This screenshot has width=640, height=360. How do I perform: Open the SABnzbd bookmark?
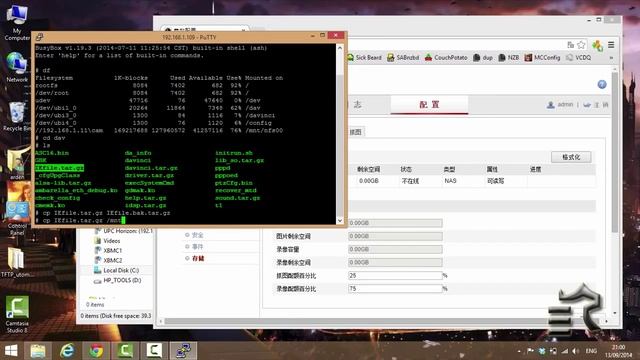click(x=403, y=58)
